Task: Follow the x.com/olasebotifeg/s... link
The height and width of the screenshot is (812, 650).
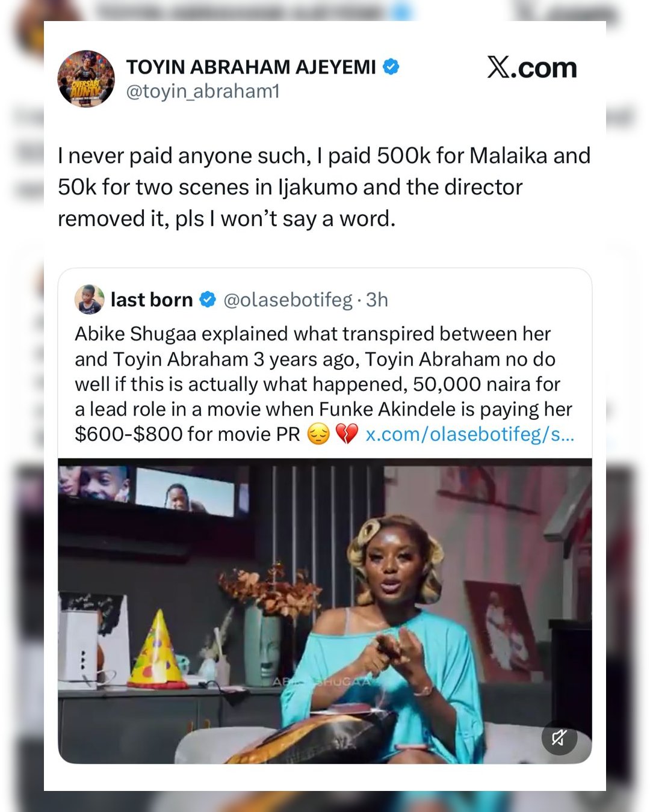Action: click(470, 434)
